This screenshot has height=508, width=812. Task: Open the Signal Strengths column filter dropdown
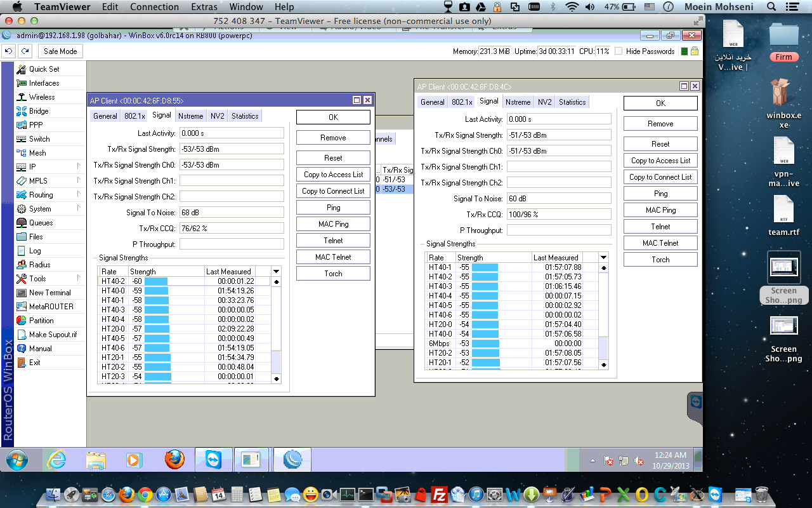[276, 271]
